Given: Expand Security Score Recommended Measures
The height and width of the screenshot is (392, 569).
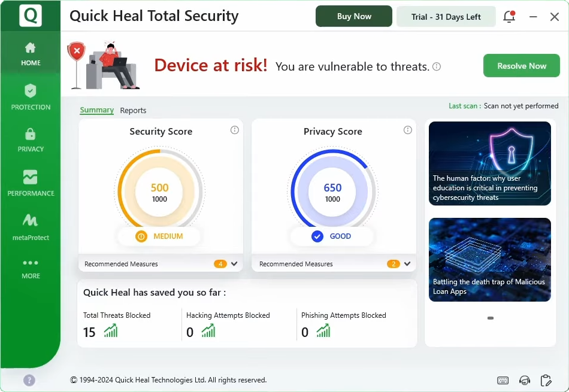Looking at the screenshot, I should click(x=234, y=264).
